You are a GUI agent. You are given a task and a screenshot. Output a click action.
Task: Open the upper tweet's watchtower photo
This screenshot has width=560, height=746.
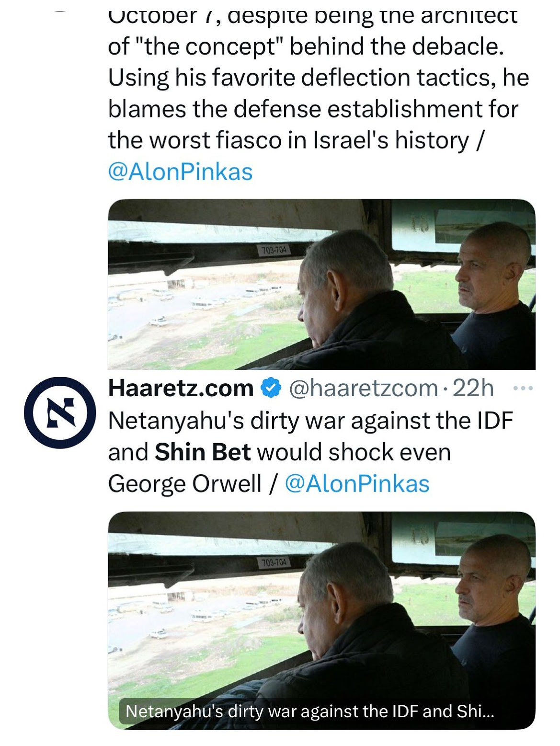[321, 284]
